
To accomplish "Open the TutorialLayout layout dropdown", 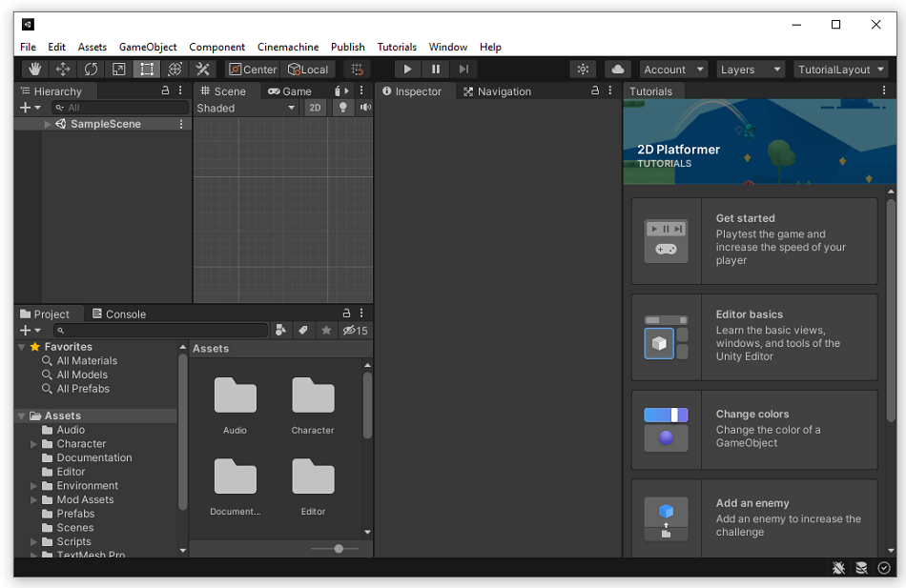I will 841,70.
